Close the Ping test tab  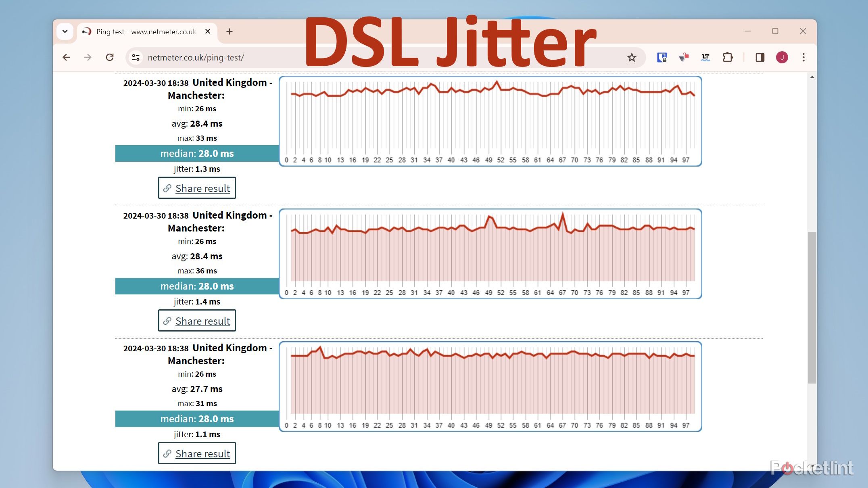click(x=208, y=31)
